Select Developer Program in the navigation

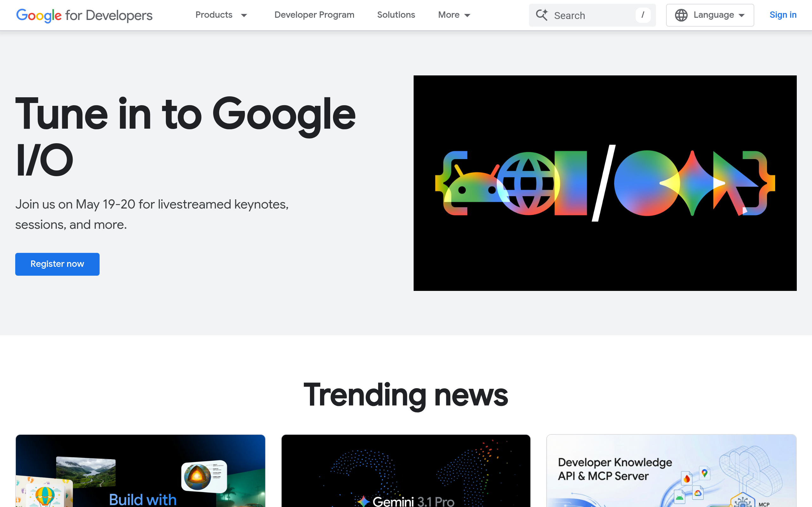pyautogui.click(x=314, y=15)
